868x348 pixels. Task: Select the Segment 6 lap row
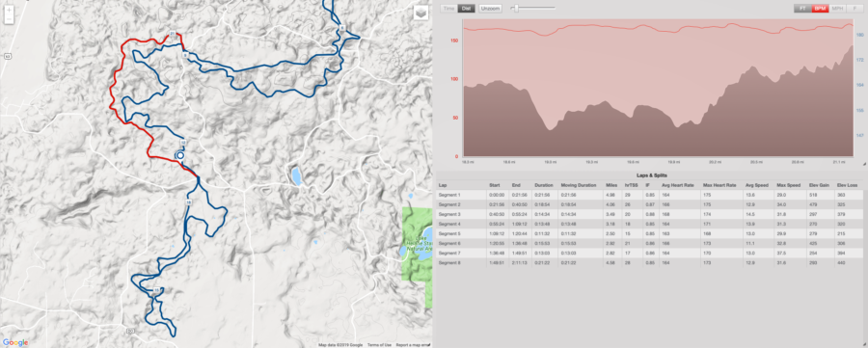pos(649,243)
